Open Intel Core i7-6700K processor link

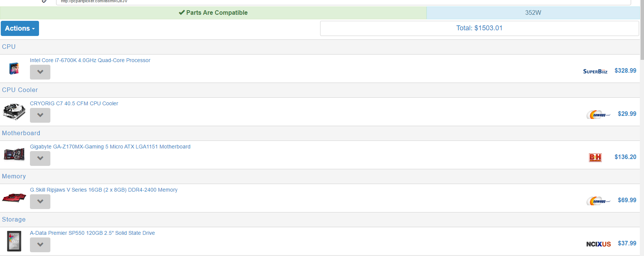coord(90,60)
